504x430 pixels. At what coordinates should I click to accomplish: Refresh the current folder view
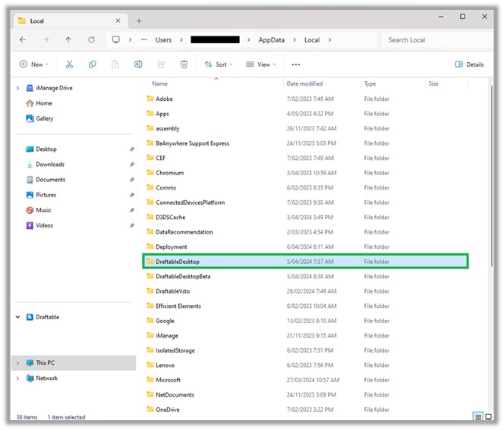pyautogui.click(x=92, y=40)
